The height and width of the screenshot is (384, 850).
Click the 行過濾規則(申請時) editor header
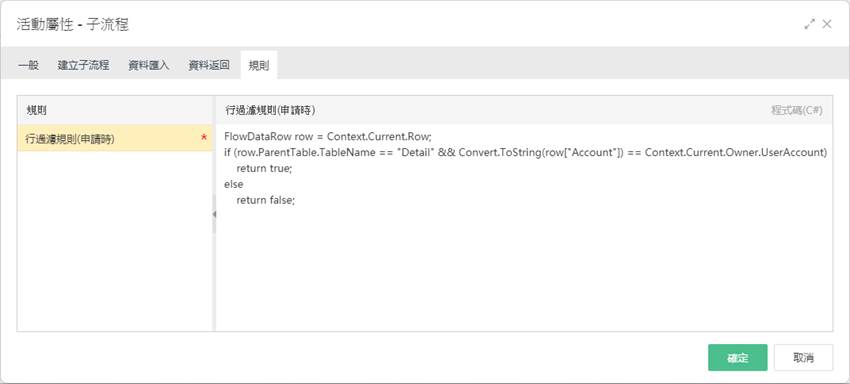click(271, 111)
